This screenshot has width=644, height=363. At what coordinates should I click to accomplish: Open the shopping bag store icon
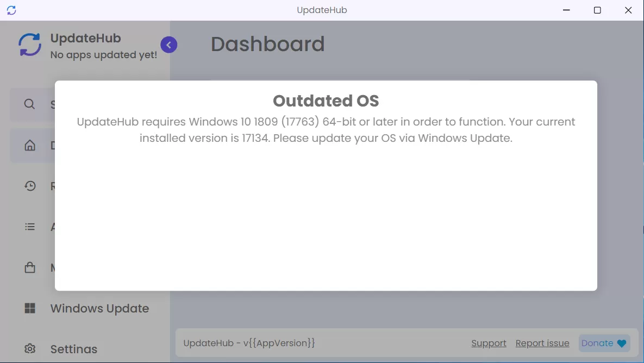point(30,267)
